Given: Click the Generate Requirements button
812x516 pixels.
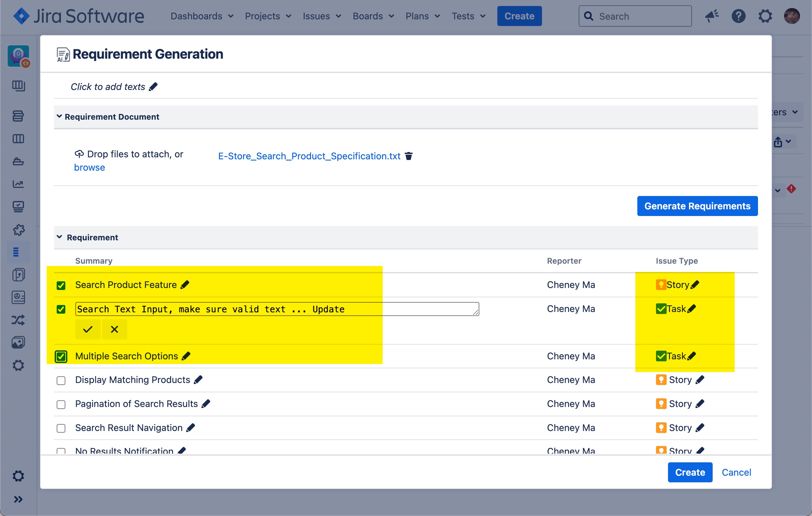Looking at the screenshot, I should coord(697,206).
